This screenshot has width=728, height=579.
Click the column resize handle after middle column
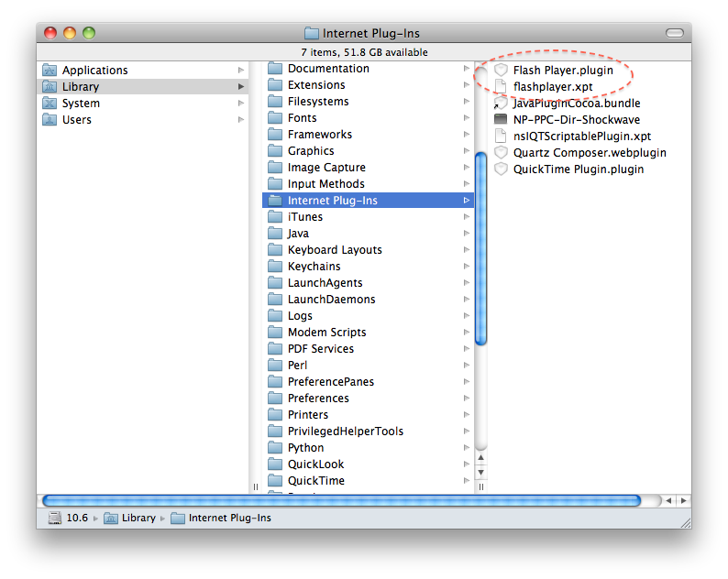(x=481, y=487)
